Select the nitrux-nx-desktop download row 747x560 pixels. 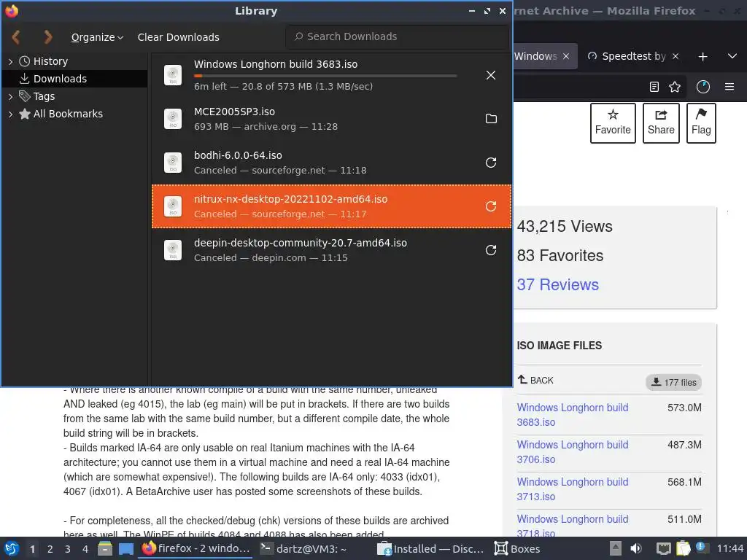coord(332,206)
